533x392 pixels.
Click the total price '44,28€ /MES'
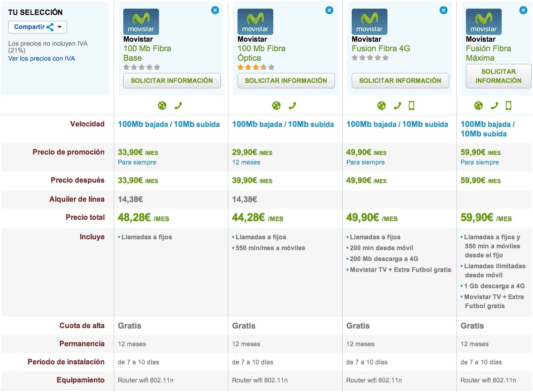257,218
